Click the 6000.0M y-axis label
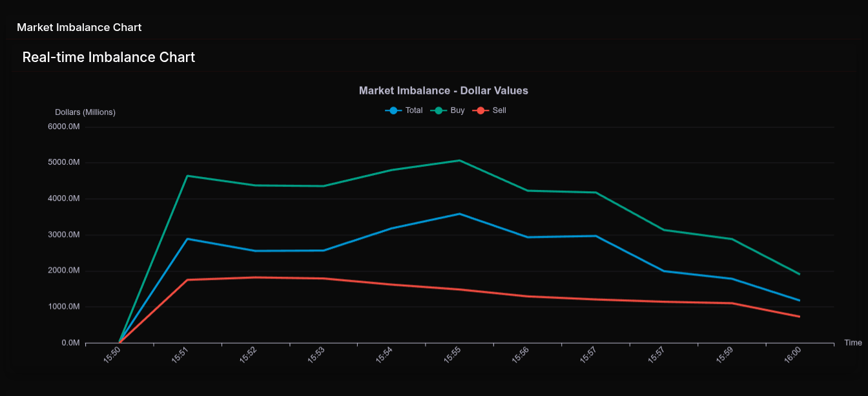Screen dimensions: 868x396 tap(64, 127)
